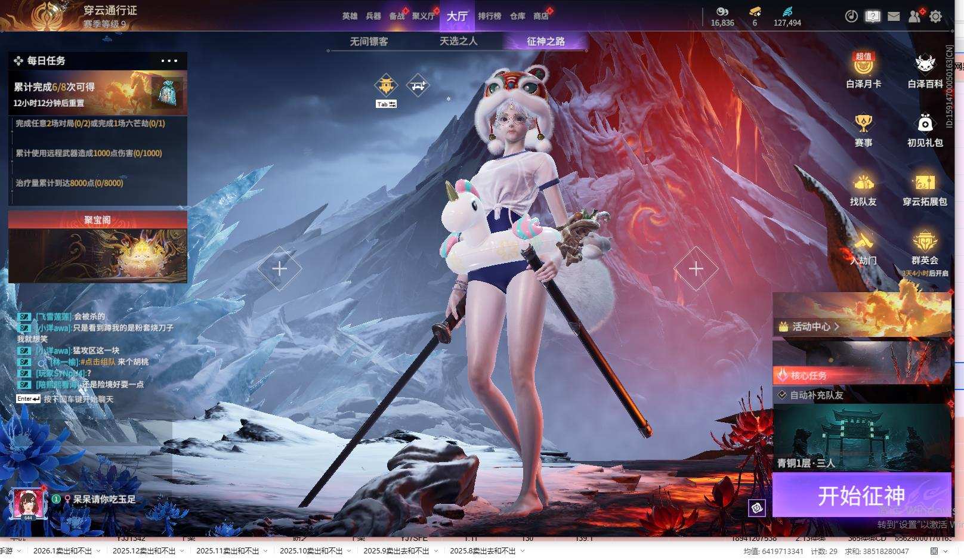The height and width of the screenshot is (560, 964).
Task: Click the chat input prompt 按下回车键开始聊天
Action: [78, 399]
